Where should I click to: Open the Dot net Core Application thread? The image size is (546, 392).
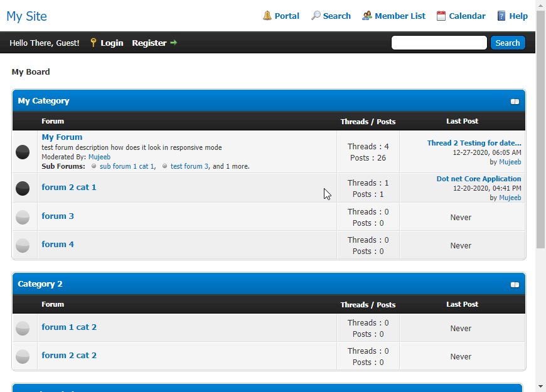click(x=478, y=179)
